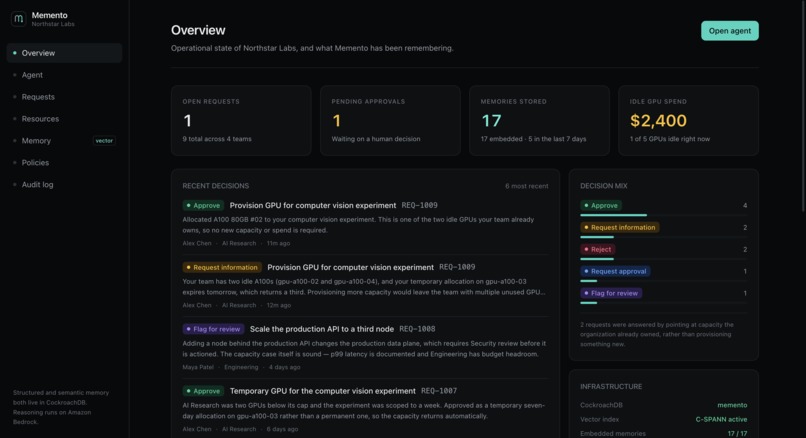Open the Pending Approvals stat card
The height and width of the screenshot is (438, 806).
390,120
